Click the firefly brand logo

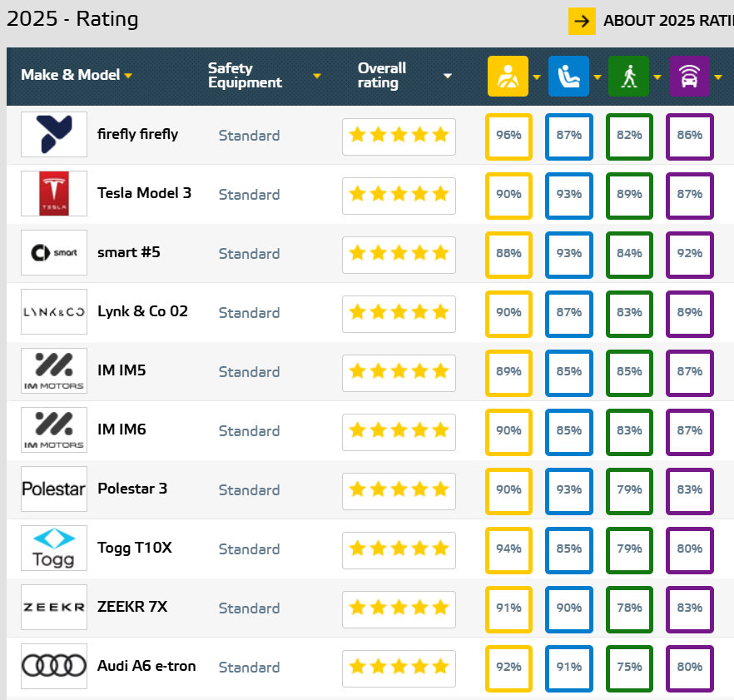click(x=54, y=135)
